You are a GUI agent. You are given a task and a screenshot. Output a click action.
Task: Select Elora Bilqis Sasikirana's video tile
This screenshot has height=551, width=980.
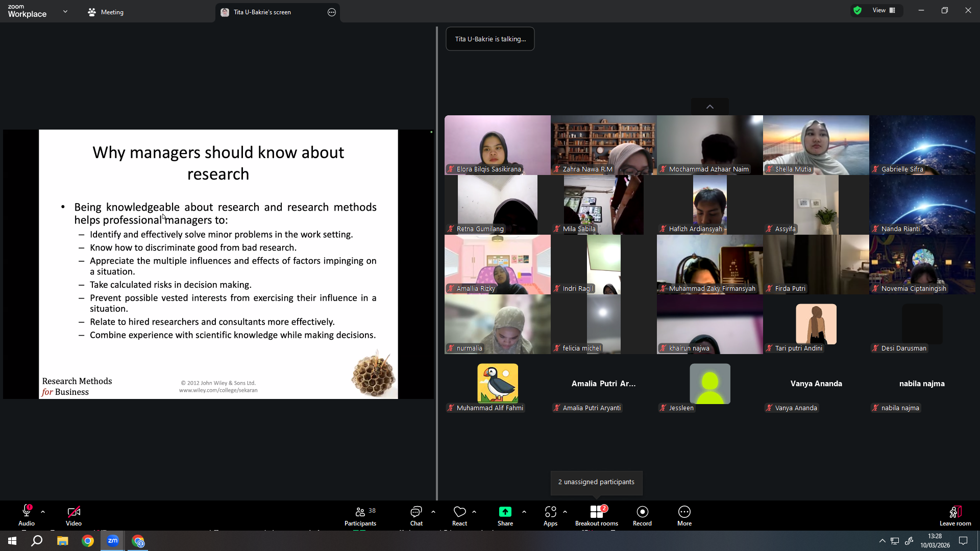(x=498, y=145)
